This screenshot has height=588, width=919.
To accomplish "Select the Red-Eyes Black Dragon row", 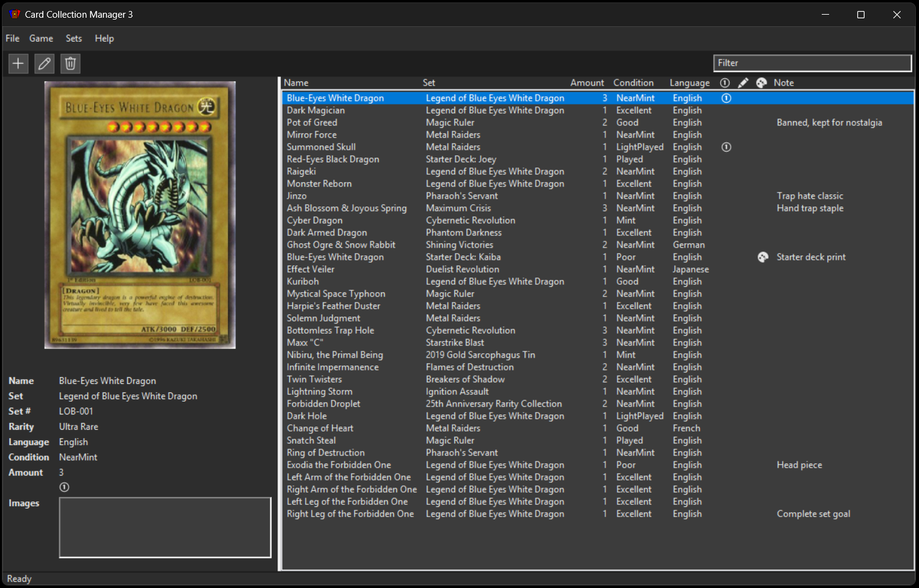I will pos(598,159).
